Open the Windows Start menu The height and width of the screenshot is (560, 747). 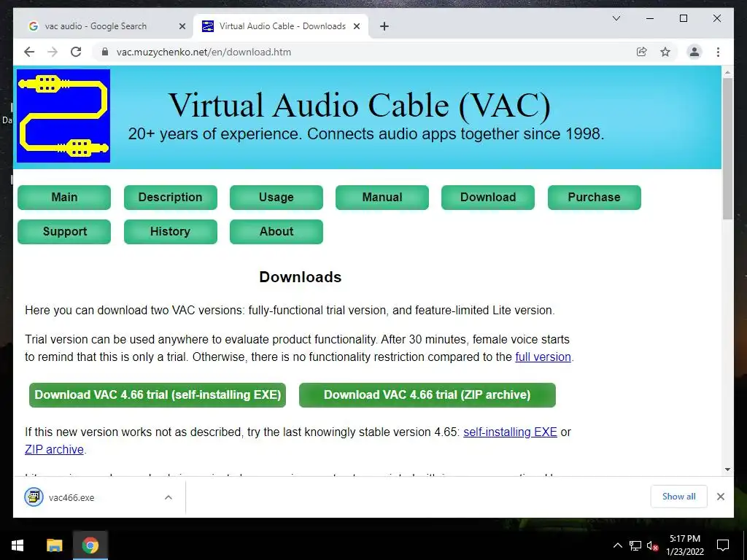[18, 545]
